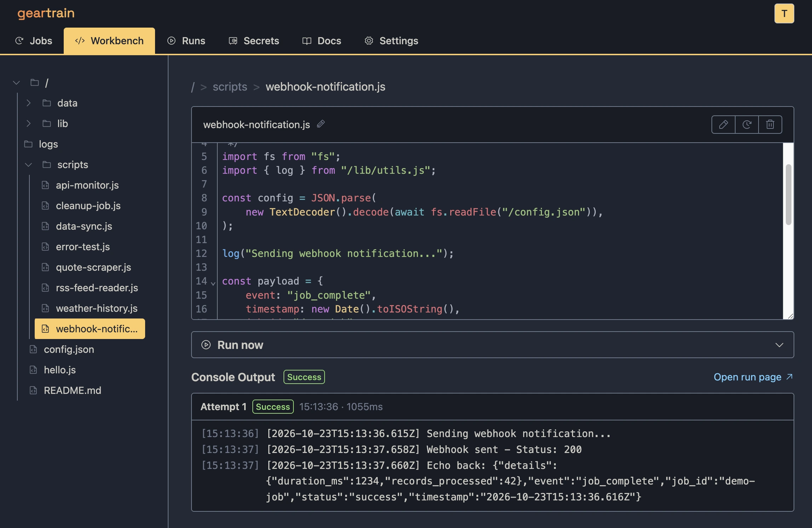Open the Jobs tab
The image size is (812, 528).
(34, 41)
